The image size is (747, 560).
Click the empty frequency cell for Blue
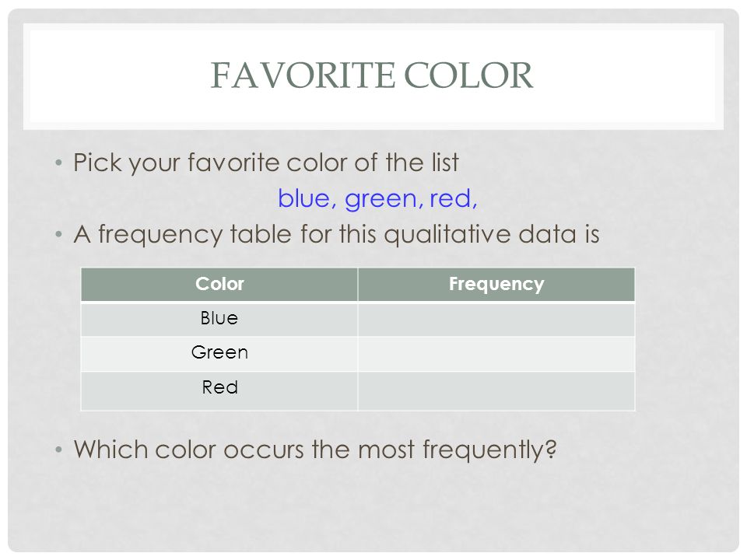(496, 319)
